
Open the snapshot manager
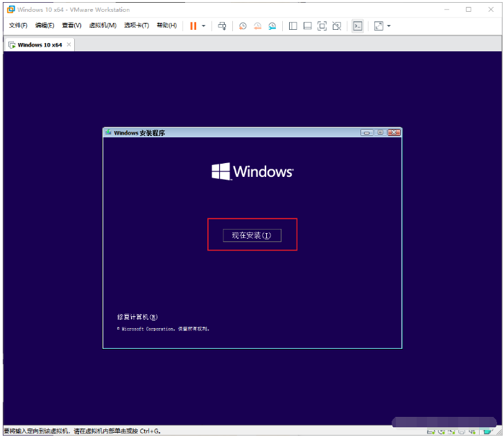pyautogui.click(x=272, y=26)
